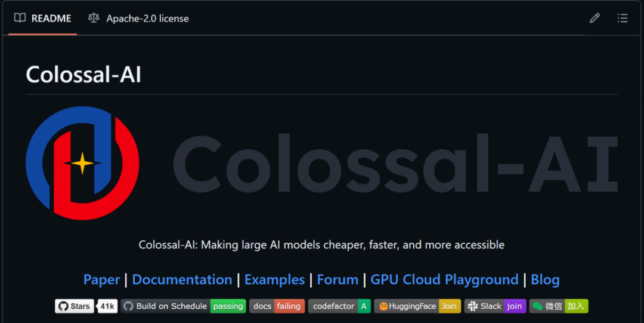Open the Examples link
The height and width of the screenshot is (323, 644).
[274, 280]
